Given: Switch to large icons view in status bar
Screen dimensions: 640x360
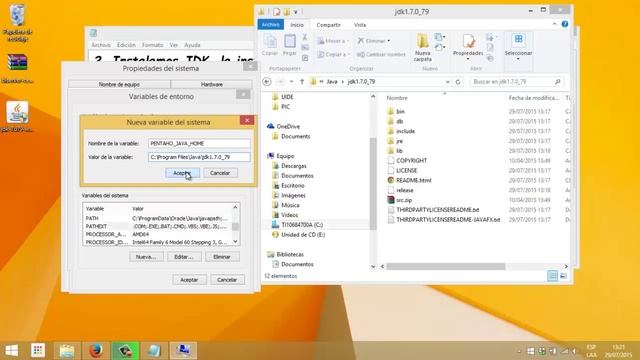Looking at the screenshot, I should 563,276.
